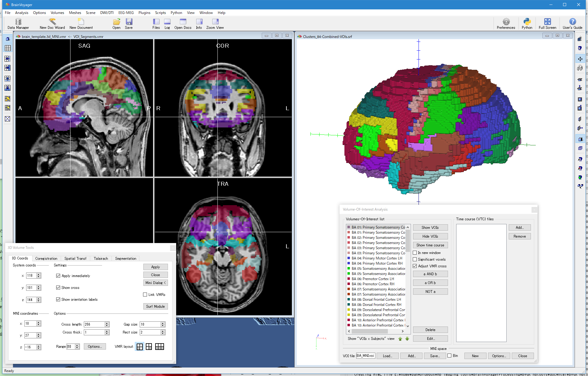
Task: Select the six-pane VMR layout icon
Action: 159,347
